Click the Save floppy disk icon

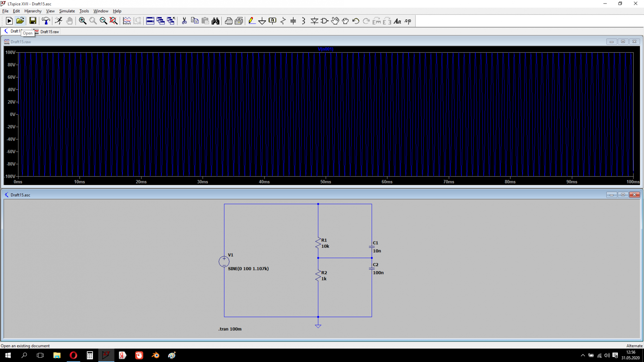pos(33,21)
